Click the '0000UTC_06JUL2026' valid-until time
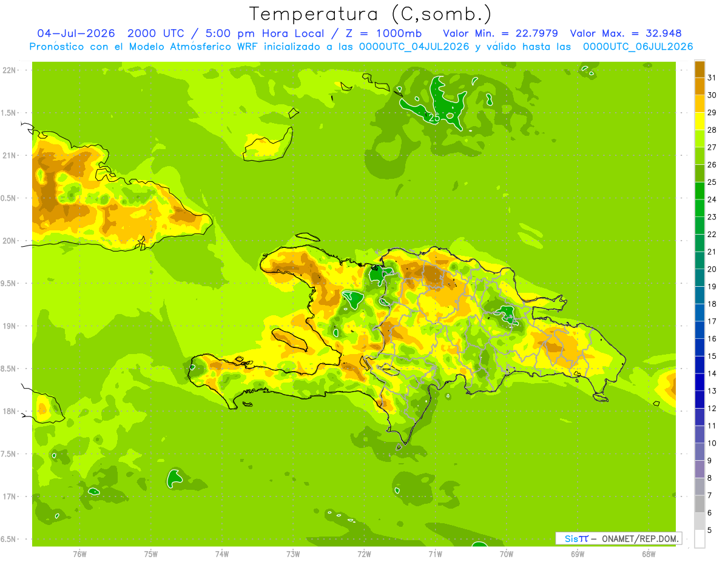This screenshot has width=728, height=562. click(638, 47)
